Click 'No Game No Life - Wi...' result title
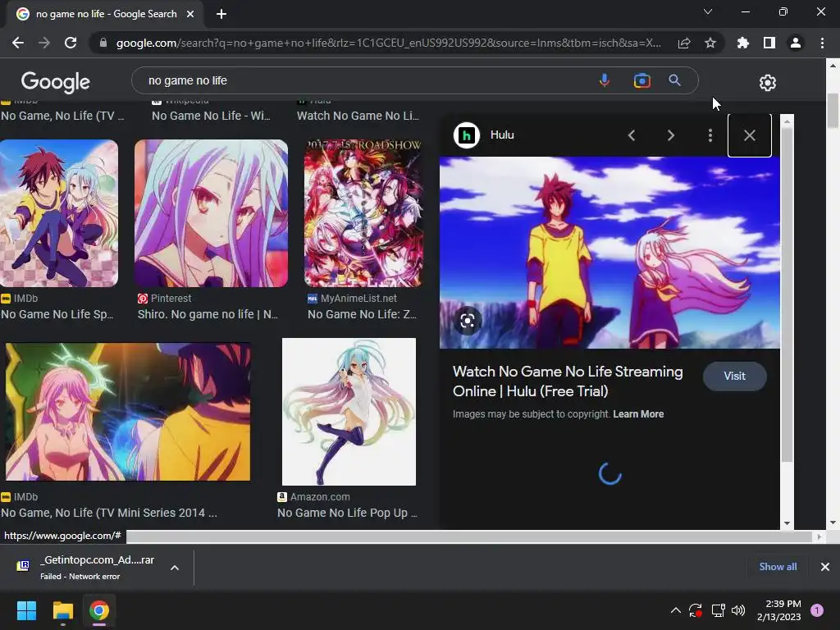The width and height of the screenshot is (840, 630). 211,116
